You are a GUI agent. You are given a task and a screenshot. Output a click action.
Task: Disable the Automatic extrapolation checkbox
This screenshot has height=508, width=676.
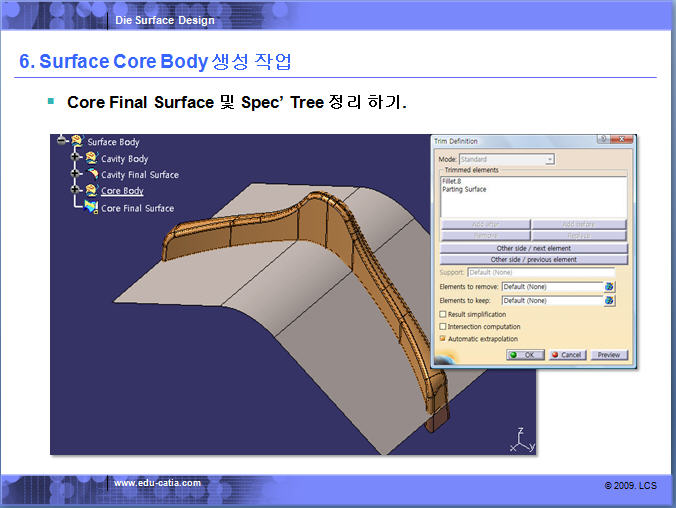(x=443, y=339)
